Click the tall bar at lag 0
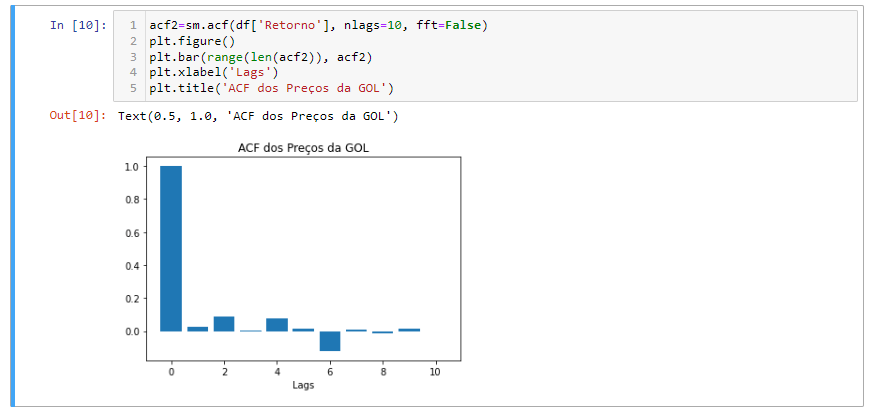Screen dimensions: 873x414 pos(171,248)
